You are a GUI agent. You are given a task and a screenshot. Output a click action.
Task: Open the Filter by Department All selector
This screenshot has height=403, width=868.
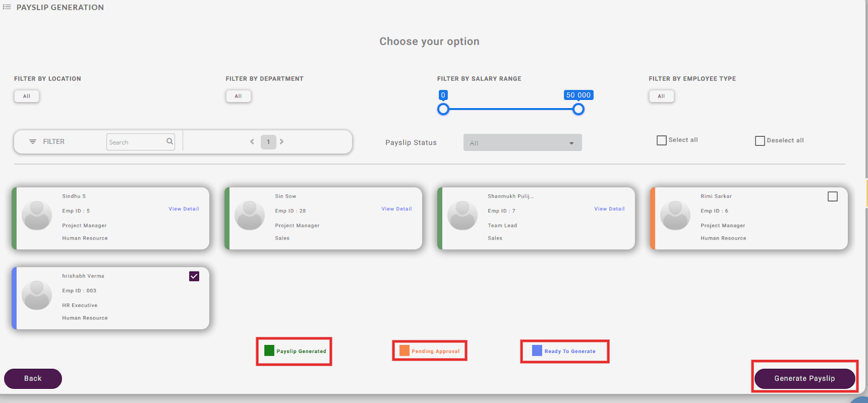(x=238, y=96)
